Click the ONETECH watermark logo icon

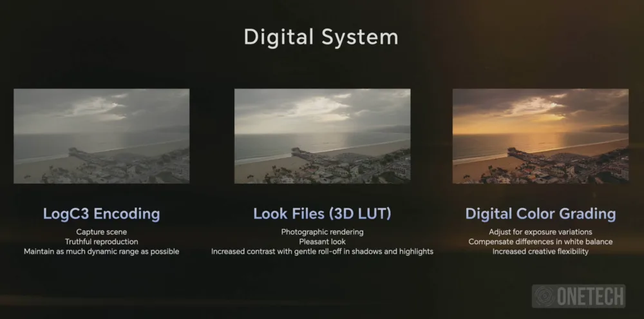coord(544,296)
